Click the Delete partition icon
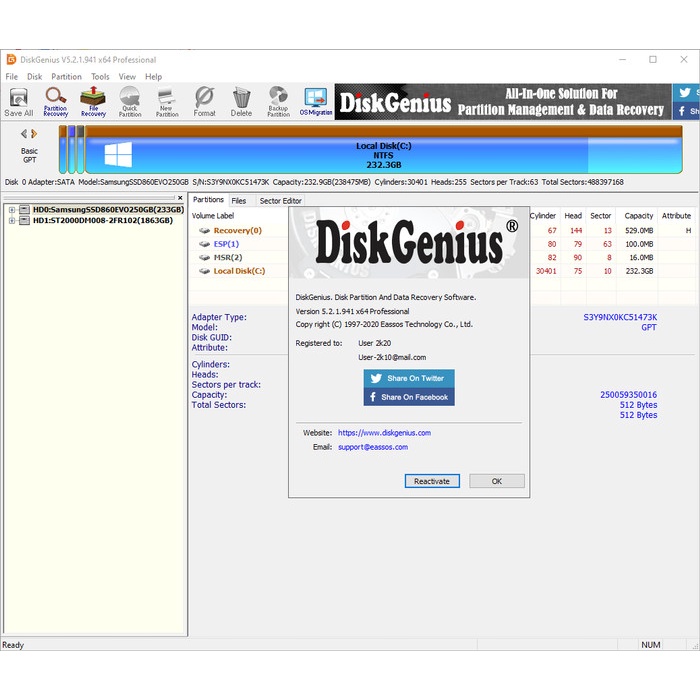700x700 pixels. point(241,102)
